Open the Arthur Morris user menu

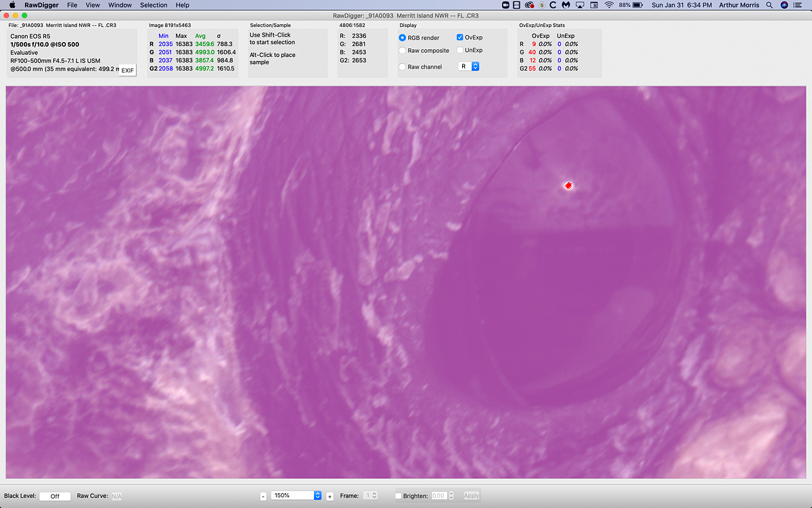[740, 5]
